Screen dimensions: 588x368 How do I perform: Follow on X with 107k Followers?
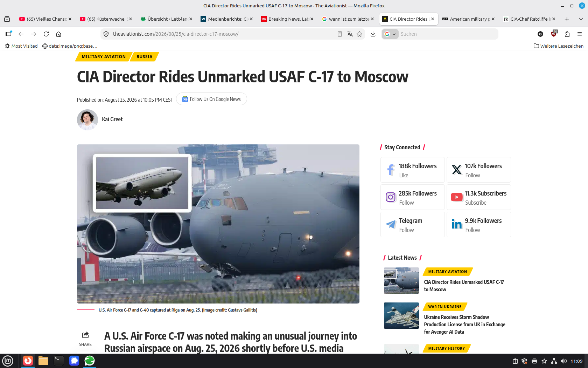coord(479,170)
